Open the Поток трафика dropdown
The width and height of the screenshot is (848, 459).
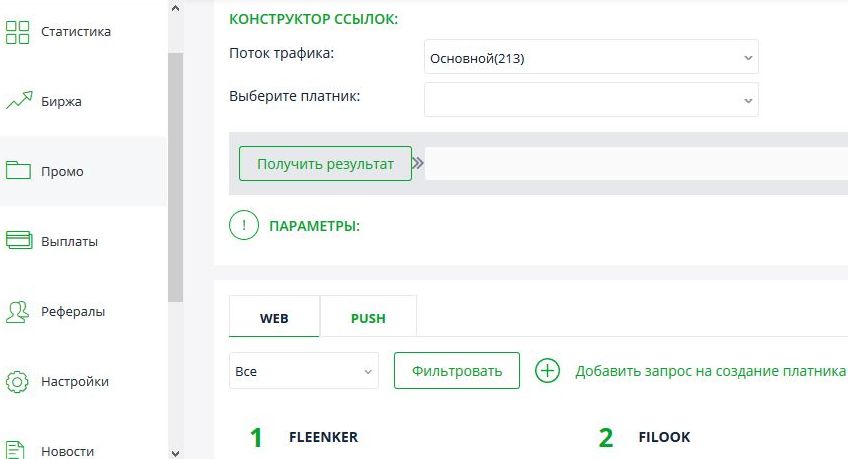591,58
